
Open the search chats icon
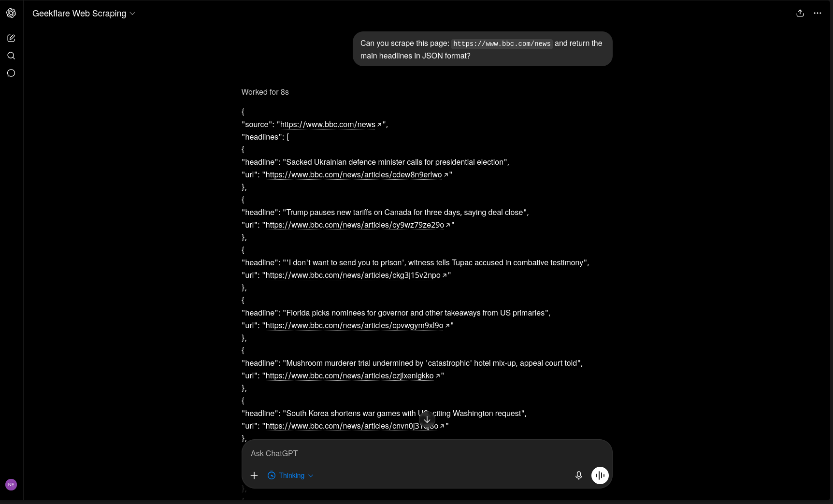(11, 56)
